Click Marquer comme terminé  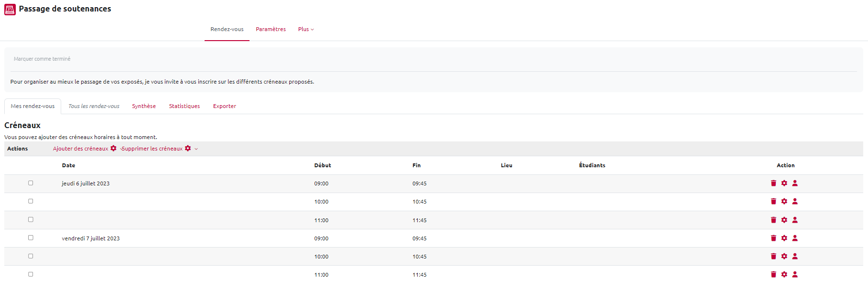pos(42,59)
